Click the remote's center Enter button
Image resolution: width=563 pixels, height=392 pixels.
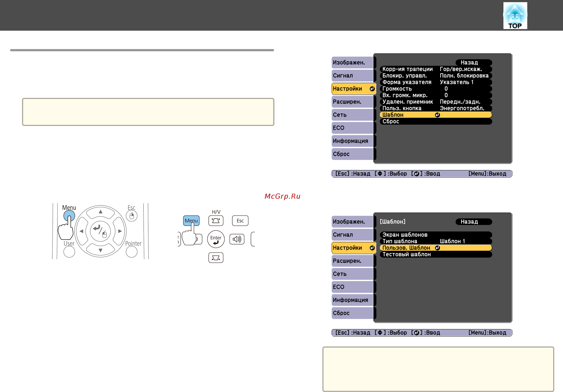(100, 231)
